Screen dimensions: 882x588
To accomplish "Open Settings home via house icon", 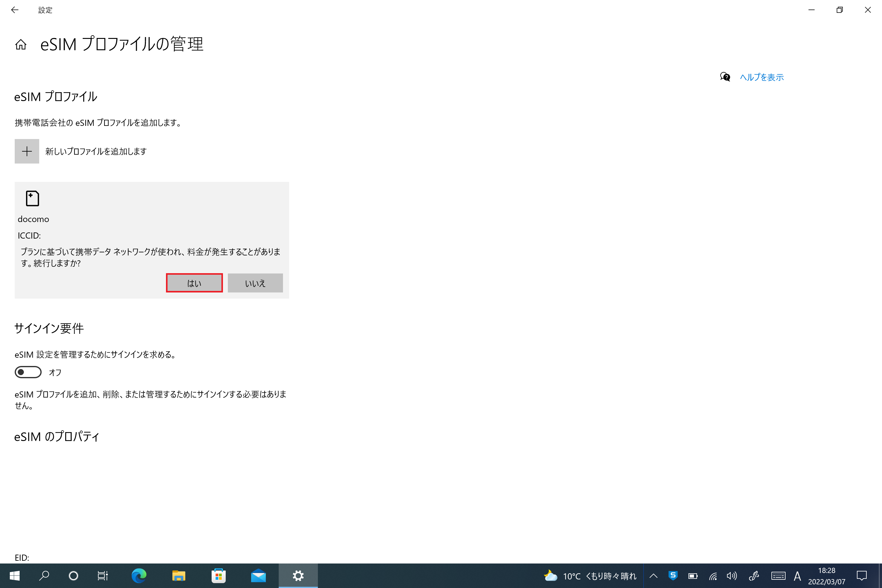I will pos(21,45).
